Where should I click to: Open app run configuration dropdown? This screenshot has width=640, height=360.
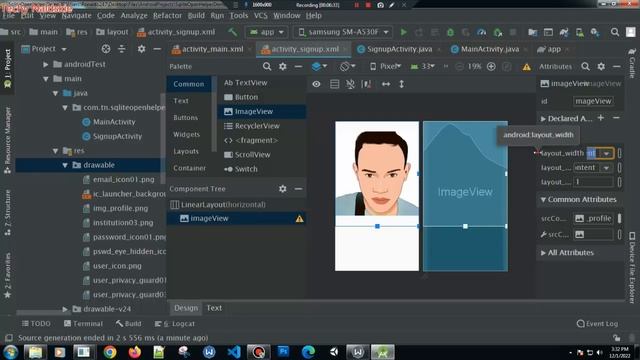click(267, 32)
